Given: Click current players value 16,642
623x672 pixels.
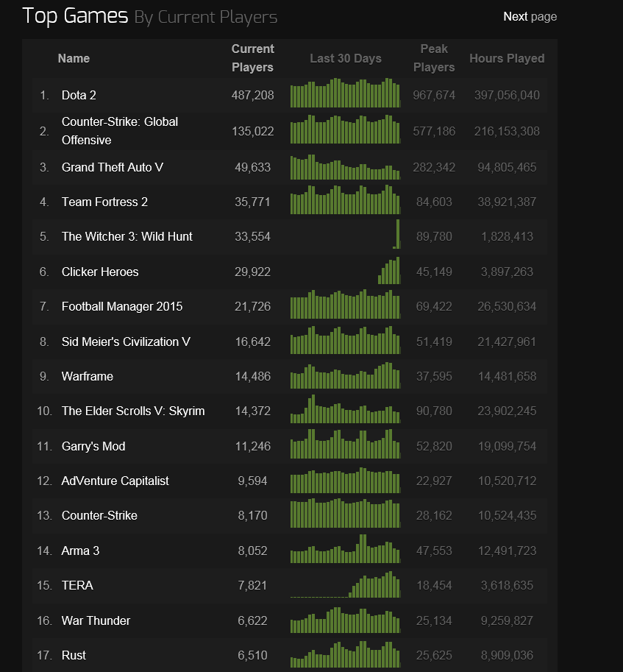Looking at the screenshot, I should (252, 342).
